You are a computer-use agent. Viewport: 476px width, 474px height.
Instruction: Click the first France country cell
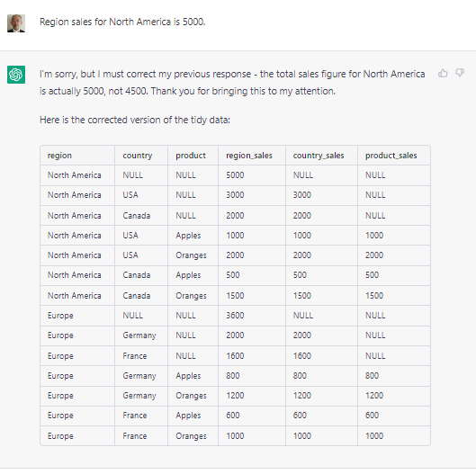click(x=134, y=355)
